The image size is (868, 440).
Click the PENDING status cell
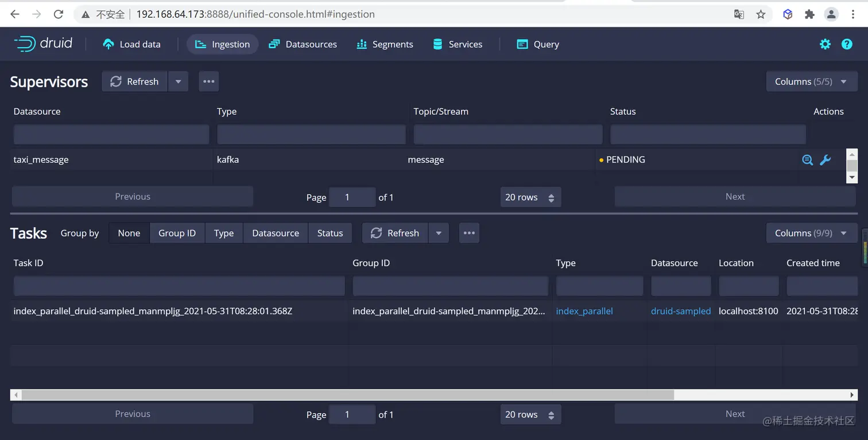(x=622, y=159)
